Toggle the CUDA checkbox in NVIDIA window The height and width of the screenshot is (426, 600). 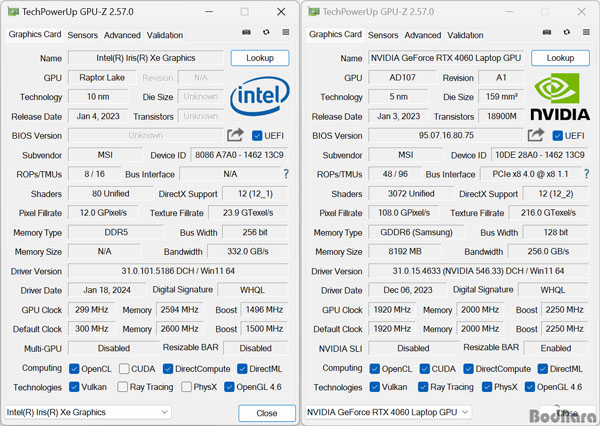click(x=424, y=369)
